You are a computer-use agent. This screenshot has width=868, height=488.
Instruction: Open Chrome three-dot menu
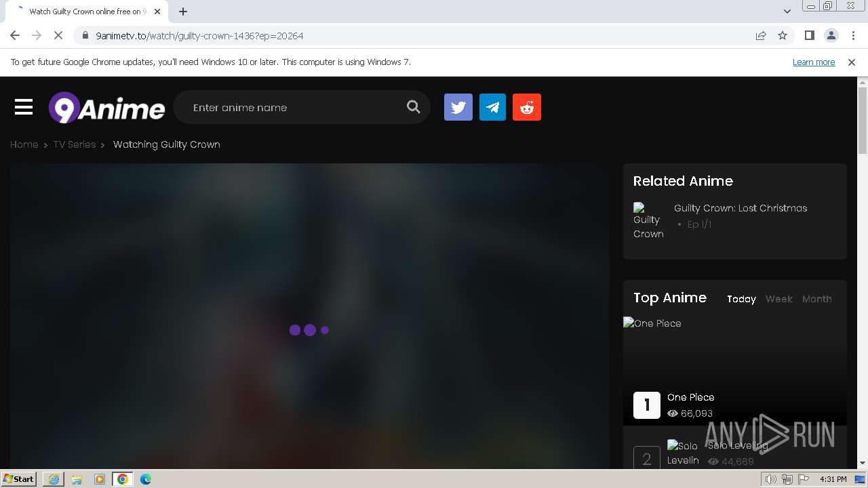click(853, 36)
